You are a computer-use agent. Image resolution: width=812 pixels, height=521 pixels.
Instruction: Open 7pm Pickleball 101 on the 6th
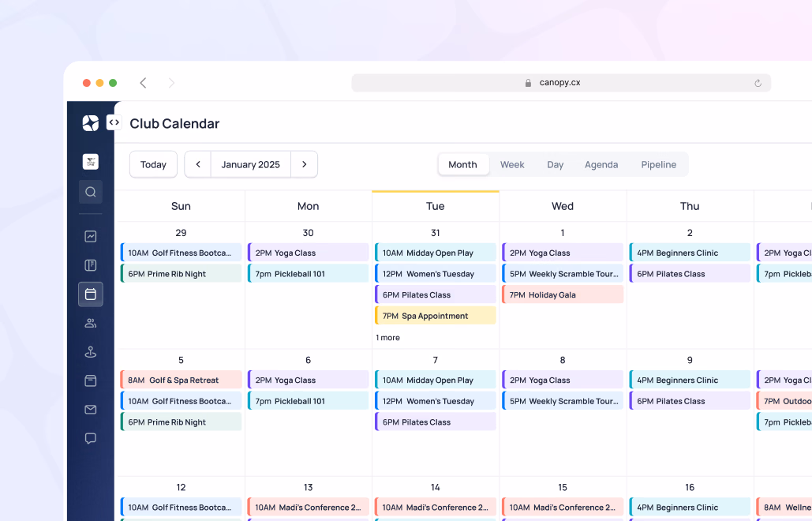[x=308, y=401]
